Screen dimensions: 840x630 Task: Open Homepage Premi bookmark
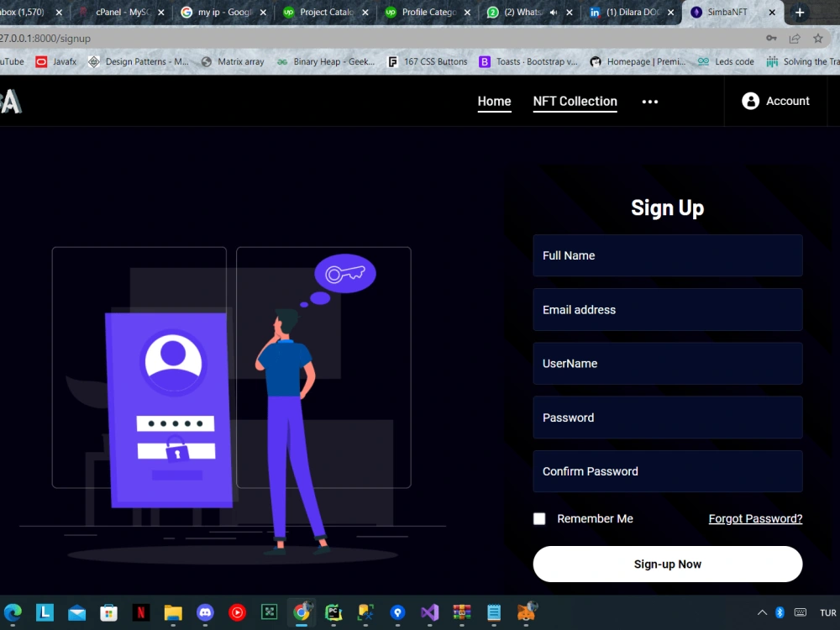638,61
